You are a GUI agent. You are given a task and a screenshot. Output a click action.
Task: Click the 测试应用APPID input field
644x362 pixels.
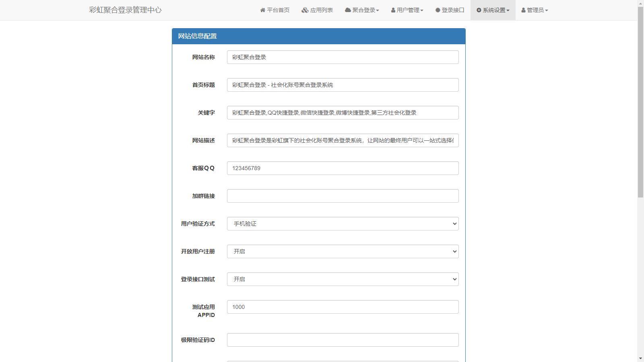(x=343, y=307)
